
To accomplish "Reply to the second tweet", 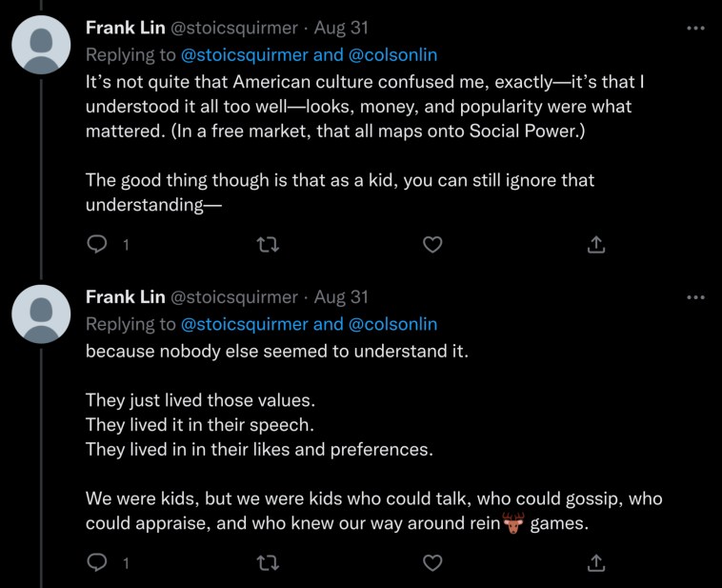I will (x=96, y=562).
